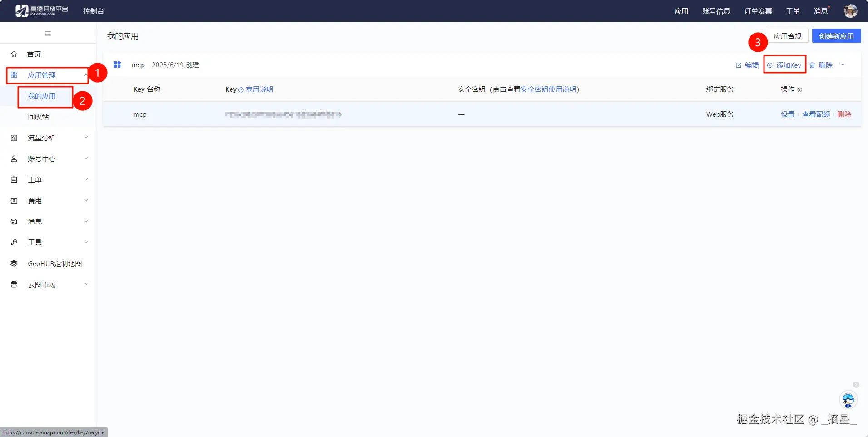This screenshot has height=437, width=868.
Task: Open the customer service robot icon
Action: click(x=848, y=400)
